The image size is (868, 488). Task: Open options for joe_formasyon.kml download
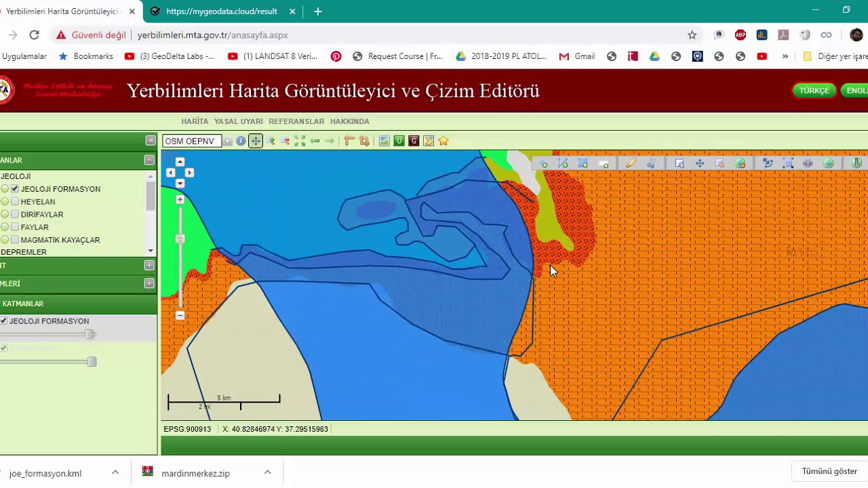(115, 472)
